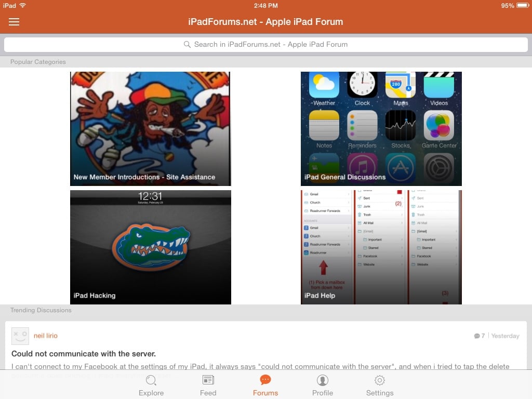The width and height of the screenshot is (532, 399).
Task: Click the magnifier icon in search bar
Action: point(187,45)
